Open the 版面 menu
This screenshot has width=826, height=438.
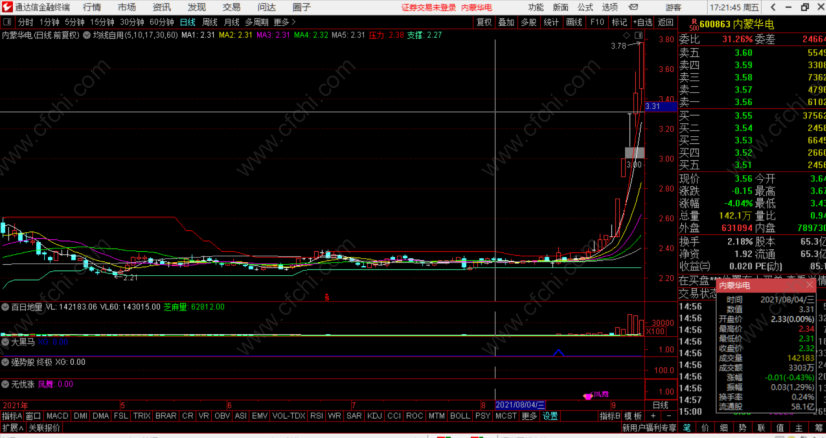pos(560,7)
